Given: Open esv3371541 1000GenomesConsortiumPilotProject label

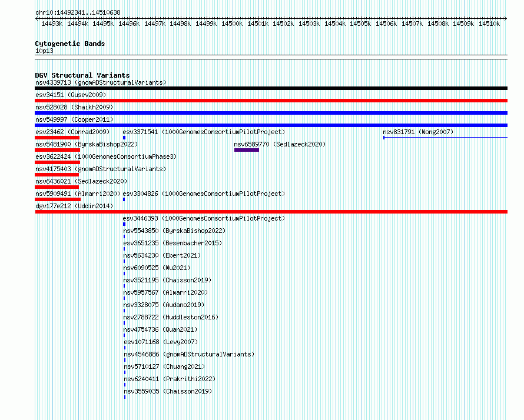Looking at the screenshot, I should [x=204, y=132].
